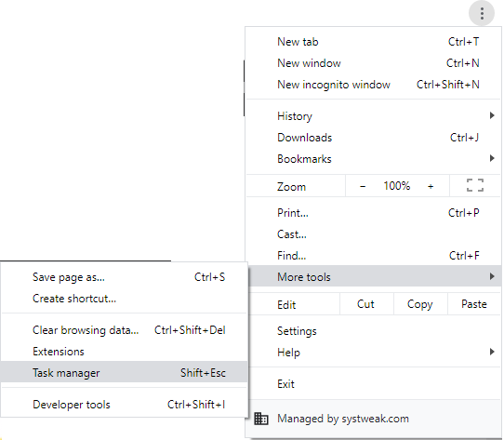Click the Chrome three-dot menu button

(482, 13)
